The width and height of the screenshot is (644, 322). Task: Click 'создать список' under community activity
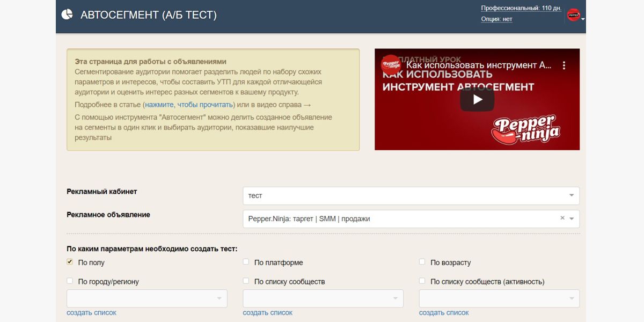coord(444,313)
